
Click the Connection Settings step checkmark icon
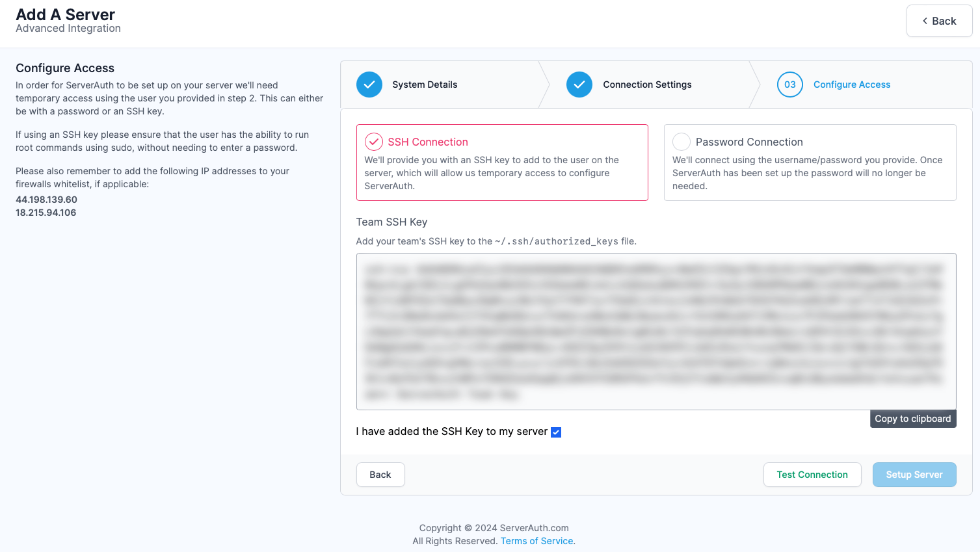(x=579, y=85)
